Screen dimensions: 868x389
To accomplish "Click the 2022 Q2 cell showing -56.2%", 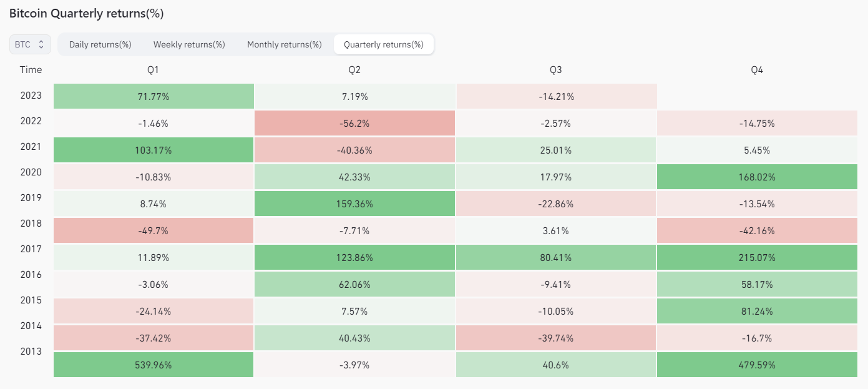I will (x=354, y=124).
